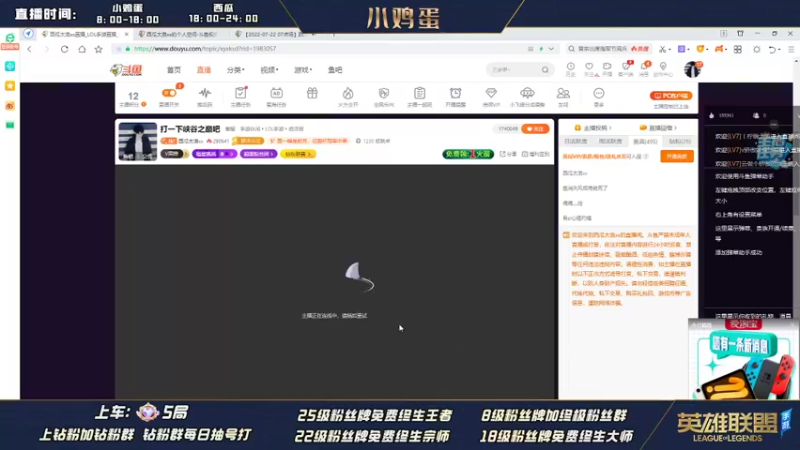
Task: Open the Messages bell icon
Action: click(x=644, y=66)
